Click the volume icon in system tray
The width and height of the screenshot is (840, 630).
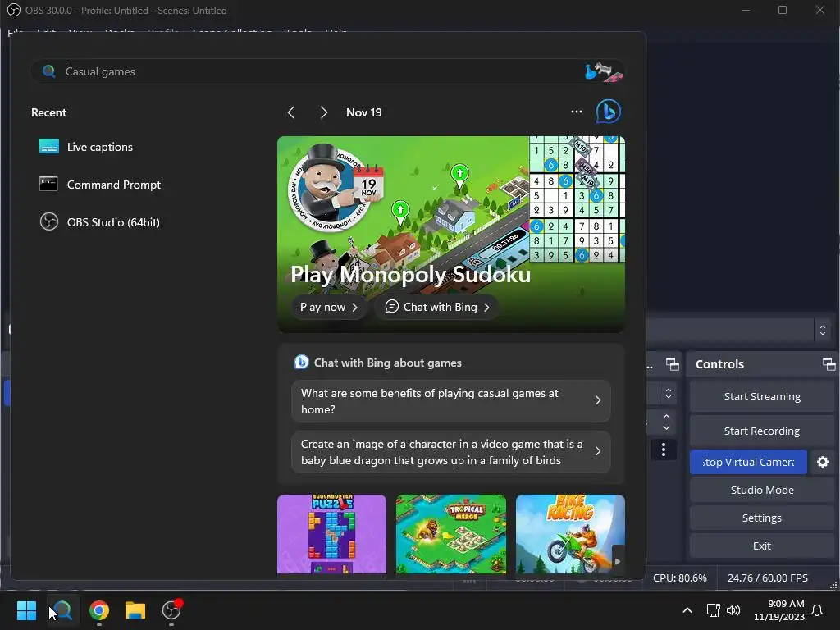pyautogui.click(x=733, y=610)
